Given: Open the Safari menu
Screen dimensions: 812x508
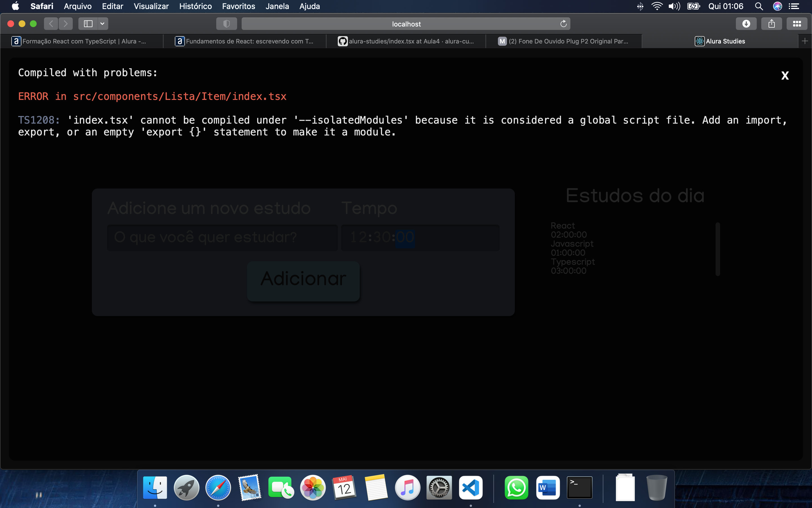Looking at the screenshot, I should point(42,6).
